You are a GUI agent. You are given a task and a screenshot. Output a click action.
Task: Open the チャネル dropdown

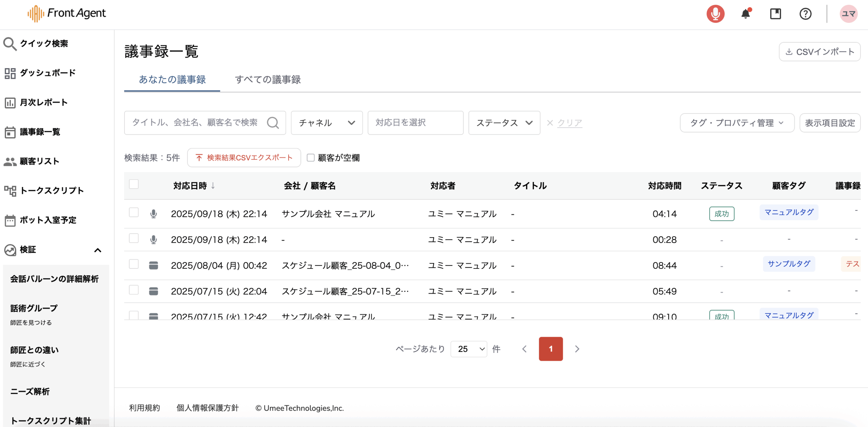pyautogui.click(x=327, y=123)
